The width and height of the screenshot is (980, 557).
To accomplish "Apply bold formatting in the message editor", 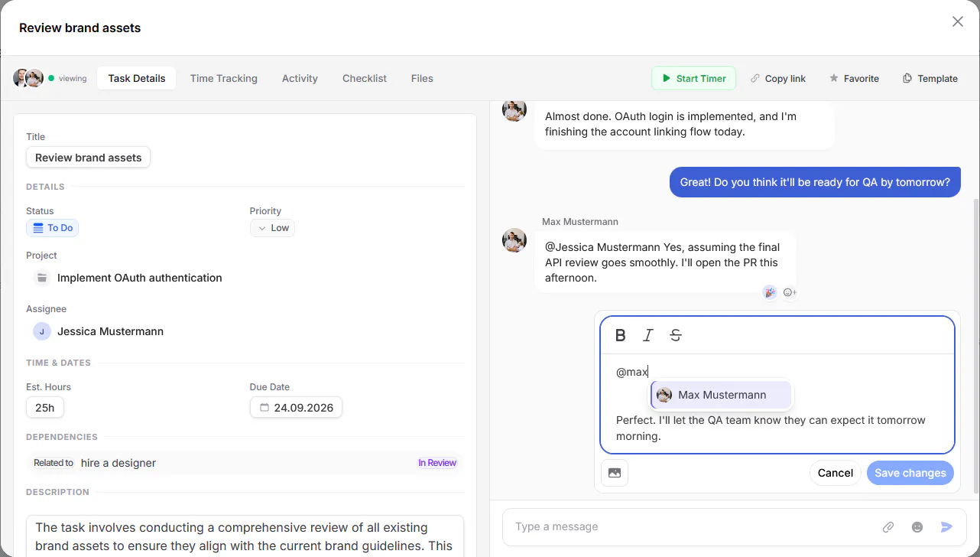I will [621, 335].
